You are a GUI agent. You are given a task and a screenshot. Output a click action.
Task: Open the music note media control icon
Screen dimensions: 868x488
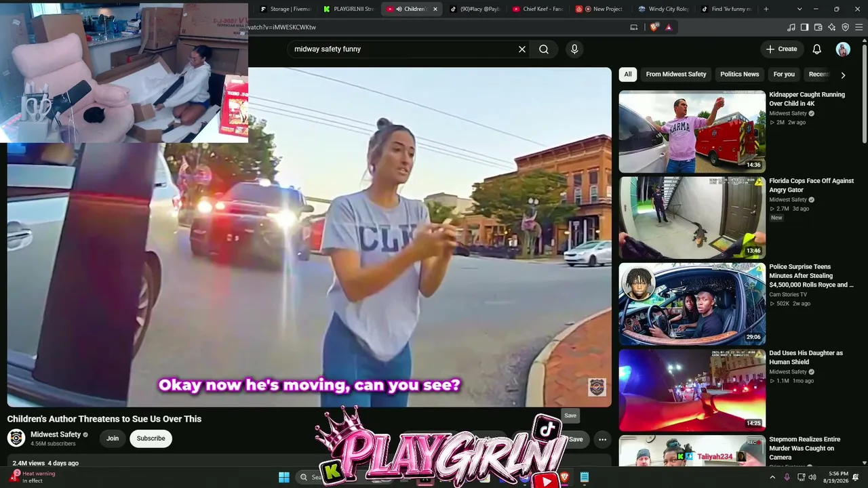791,27
